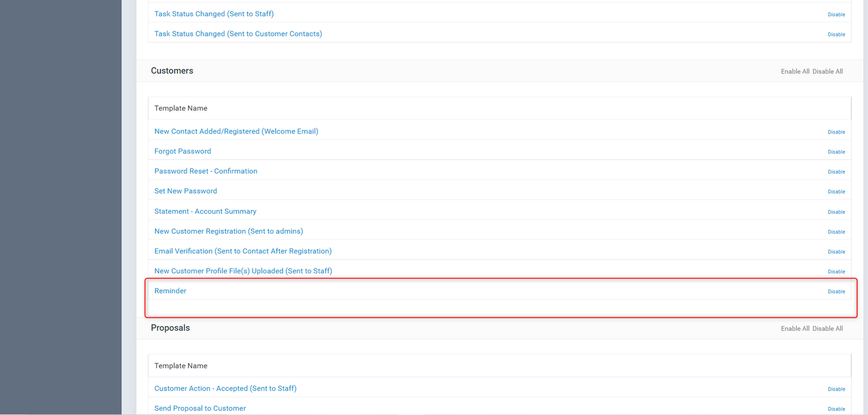Disable Statement - Account Summary template
Screen dimensions: 868x415
tap(836, 212)
